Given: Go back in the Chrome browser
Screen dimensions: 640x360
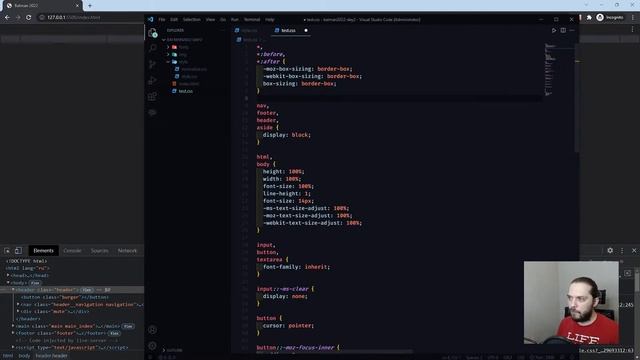Looking at the screenshot, I should [7, 18].
